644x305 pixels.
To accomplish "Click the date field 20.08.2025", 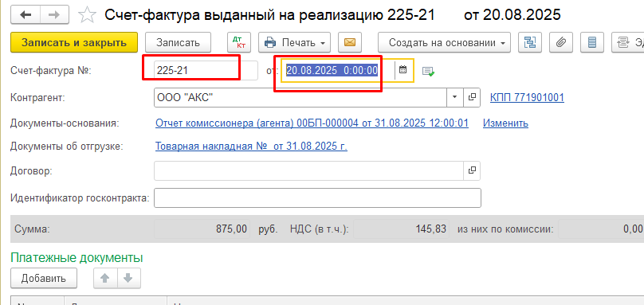I will pos(338,70).
